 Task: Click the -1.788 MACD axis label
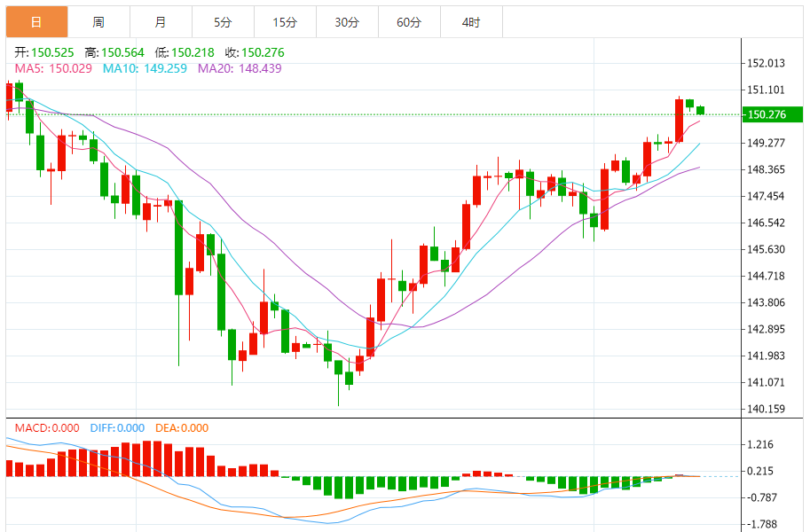click(x=760, y=524)
